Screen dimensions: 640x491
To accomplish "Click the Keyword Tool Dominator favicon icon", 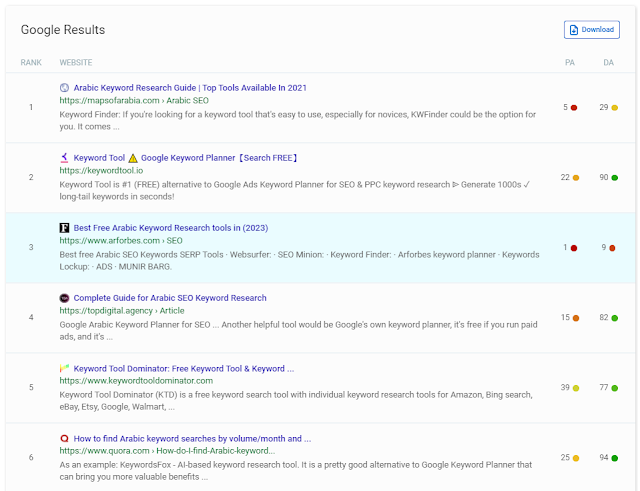I will pyautogui.click(x=64, y=368).
